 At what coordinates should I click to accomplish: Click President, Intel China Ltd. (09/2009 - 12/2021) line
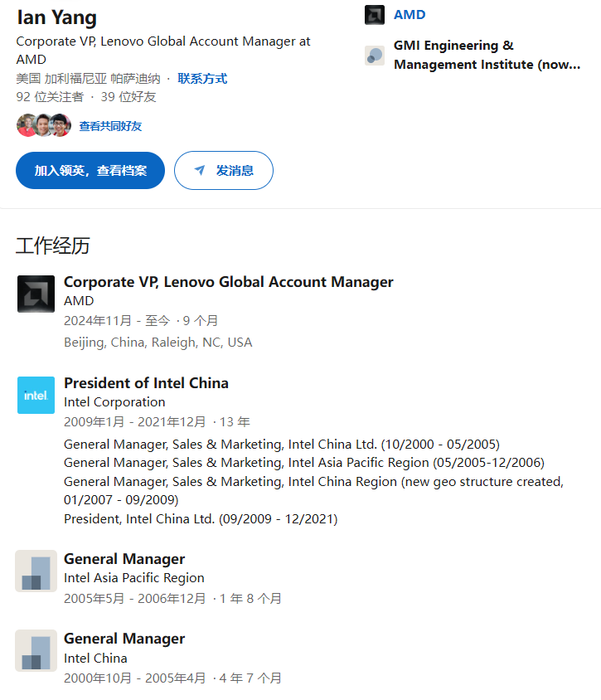tap(201, 519)
